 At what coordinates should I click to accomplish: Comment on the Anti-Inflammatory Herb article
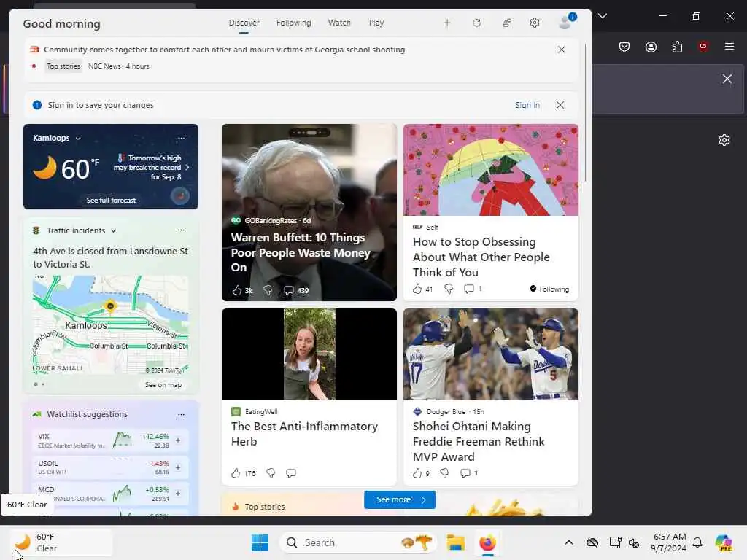tap(290, 472)
